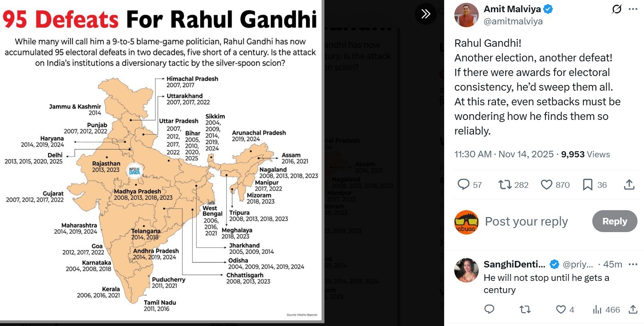This screenshot has width=644, height=326.
Task: Like SanghiDenti's reply comment
Action: (x=561, y=309)
